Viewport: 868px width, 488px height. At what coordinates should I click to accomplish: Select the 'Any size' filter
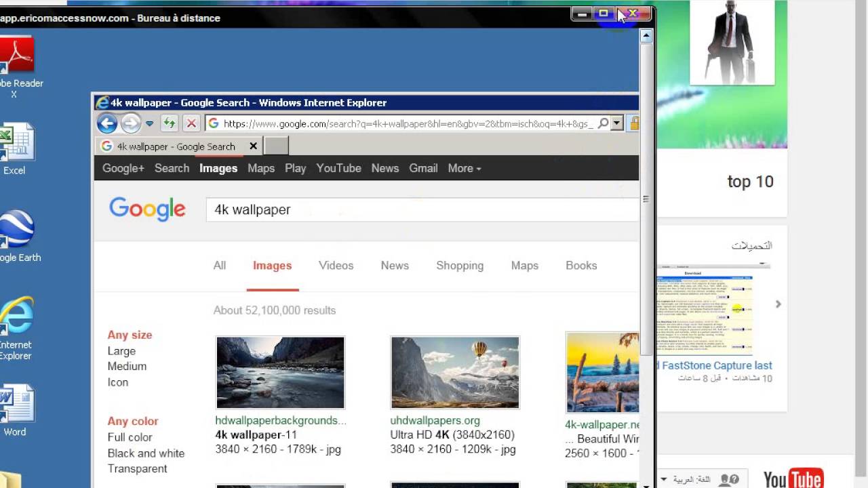pyautogui.click(x=130, y=335)
